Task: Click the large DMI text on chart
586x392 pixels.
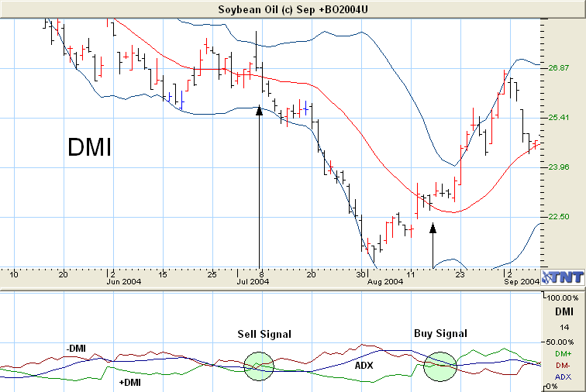Action: 89,146
